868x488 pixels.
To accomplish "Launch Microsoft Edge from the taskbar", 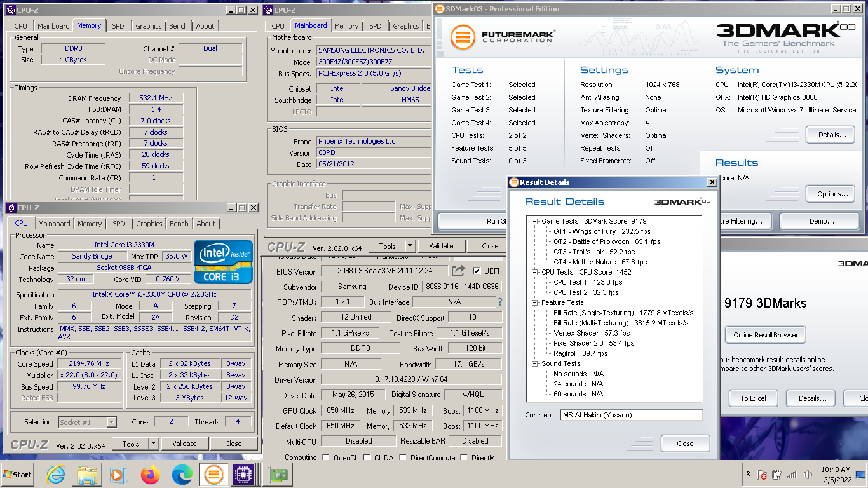I will [182, 474].
